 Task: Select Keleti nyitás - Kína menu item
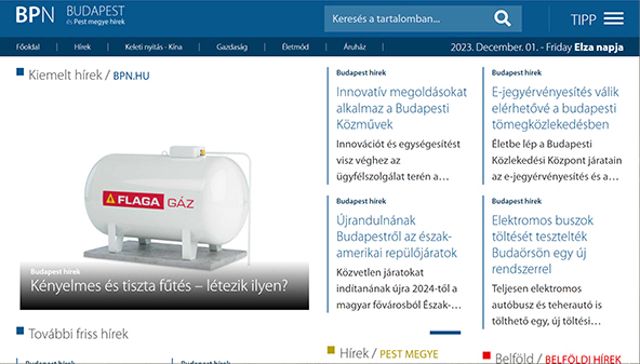coord(153,47)
